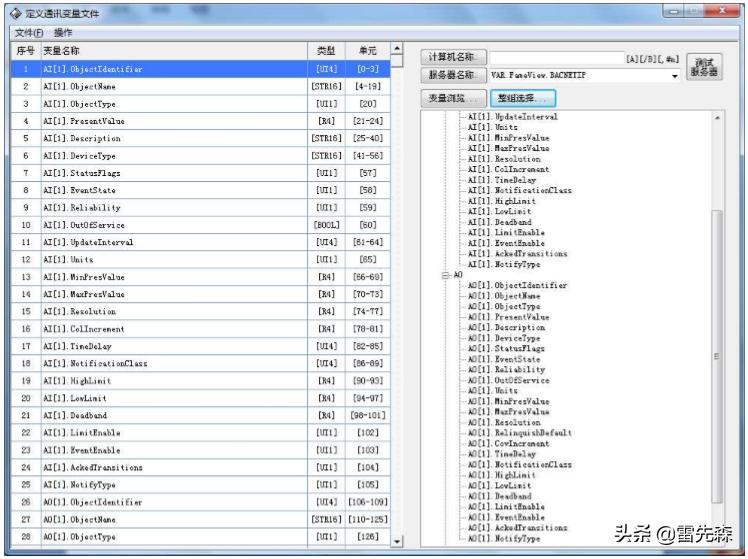Select table row 25 AI[1].NotifyType
This screenshot has height=559, width=748.
(x=200, y=485)
